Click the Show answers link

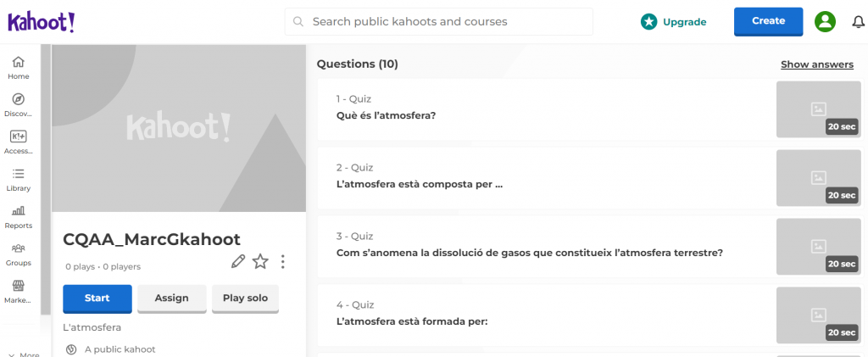816,64
